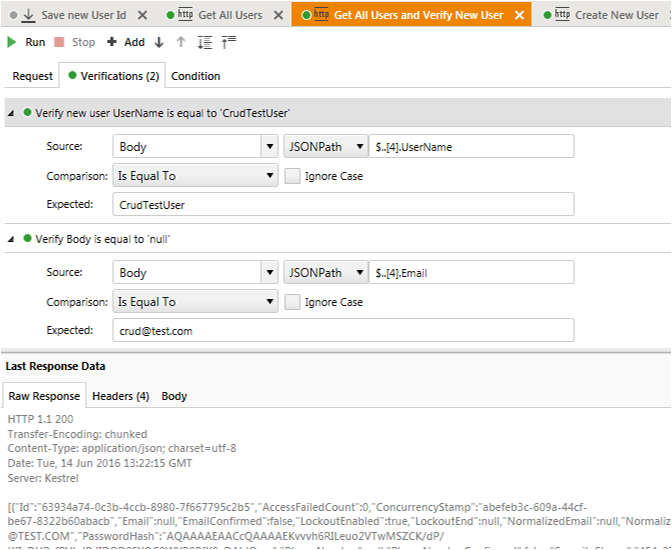Enable Ignore Case for UserName verification
Image resolution: width=672 pixels, height=550 pixels.
point(292,176)
